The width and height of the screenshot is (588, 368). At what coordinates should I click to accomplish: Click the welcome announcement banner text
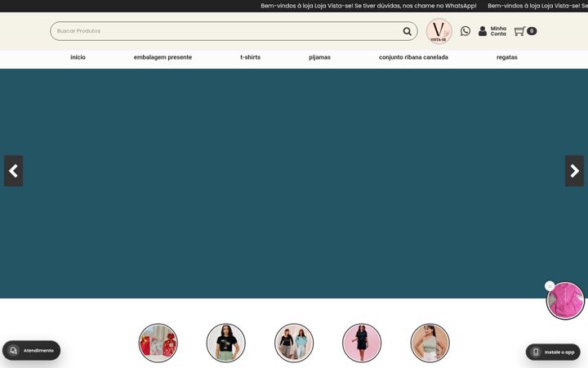368,6
